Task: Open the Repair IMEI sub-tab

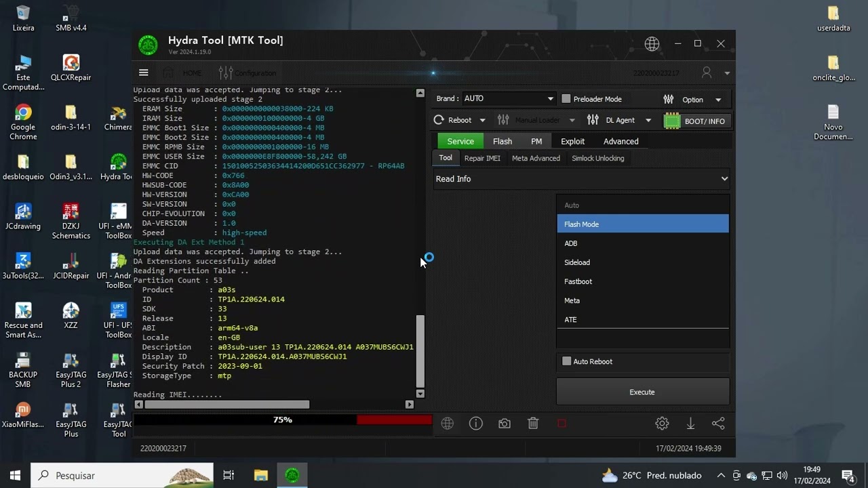Action: [482, 158]
